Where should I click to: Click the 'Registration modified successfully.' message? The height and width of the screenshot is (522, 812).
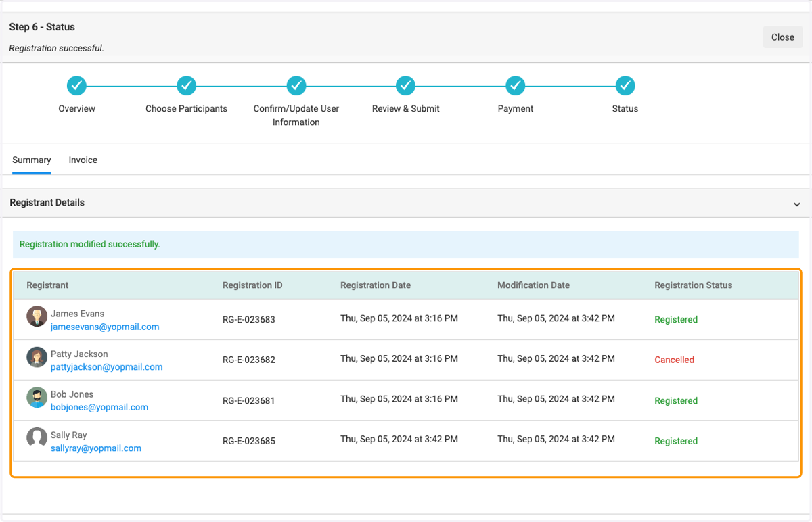coord(90,244)
